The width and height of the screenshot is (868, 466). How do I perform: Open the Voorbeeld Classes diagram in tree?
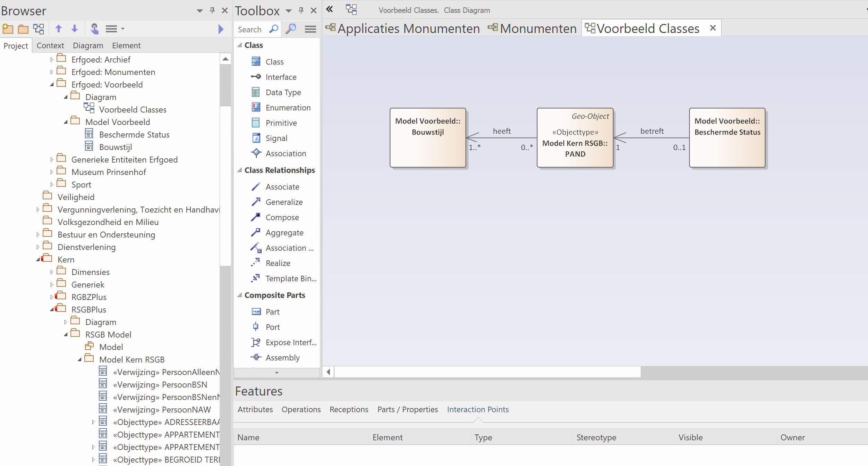tap(133, 110)
